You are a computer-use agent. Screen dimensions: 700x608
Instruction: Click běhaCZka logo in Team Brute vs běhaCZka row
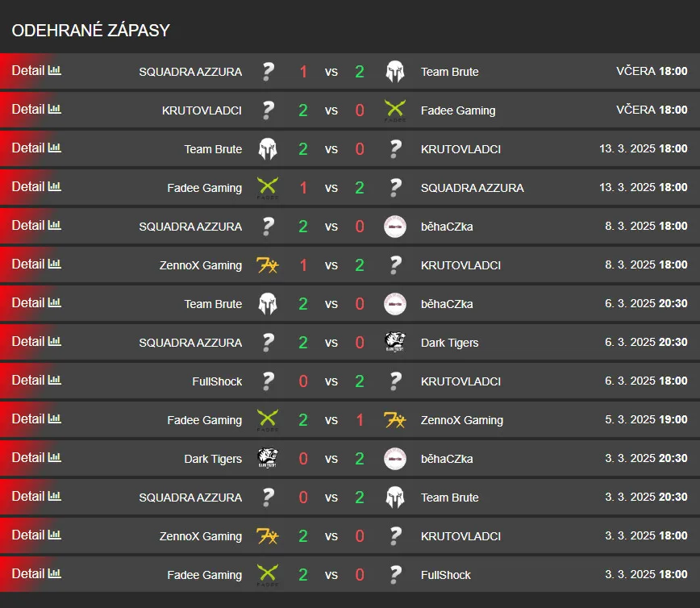tap(394, 304)
